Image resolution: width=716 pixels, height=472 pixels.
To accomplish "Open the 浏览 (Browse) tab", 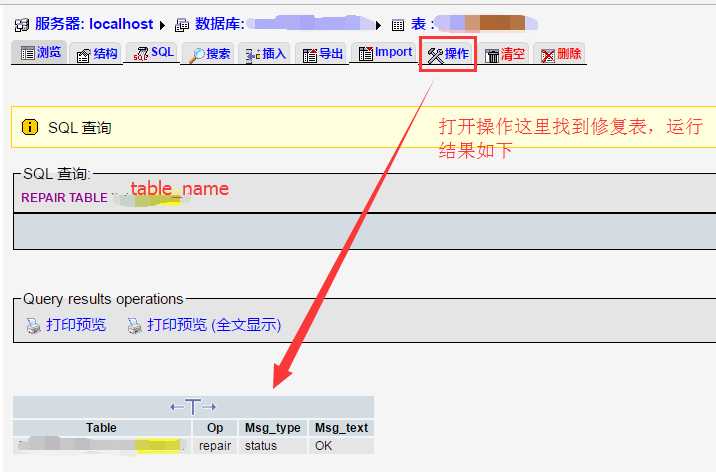I will (39, 52).
